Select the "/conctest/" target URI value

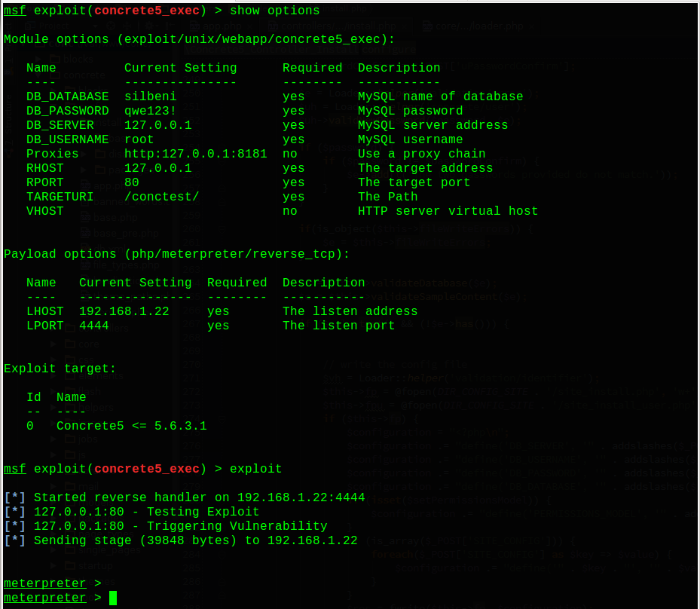pyautogui.click(x=161, y=197)
